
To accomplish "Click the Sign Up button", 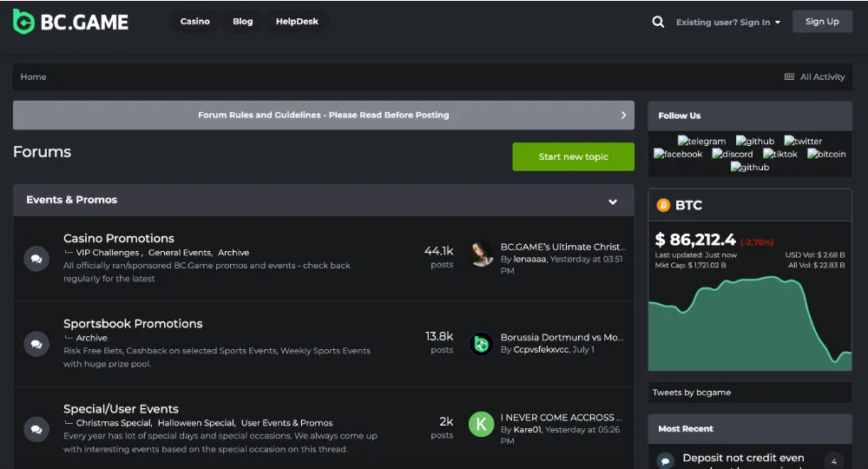I will coord(822,22).
